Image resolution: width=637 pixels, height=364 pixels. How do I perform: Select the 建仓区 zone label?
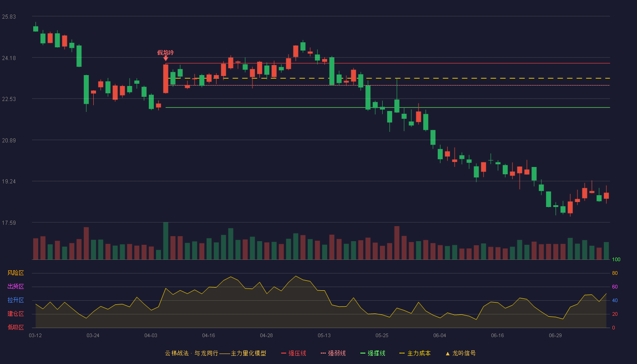pyautogui.click(x=15, y=314)
